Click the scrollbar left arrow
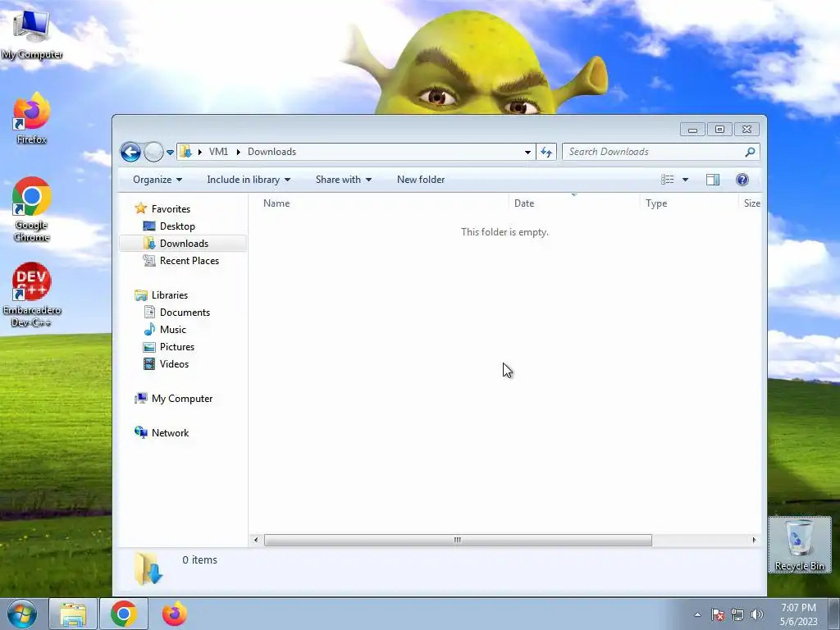The image size is (840, 630). (256, 540)
